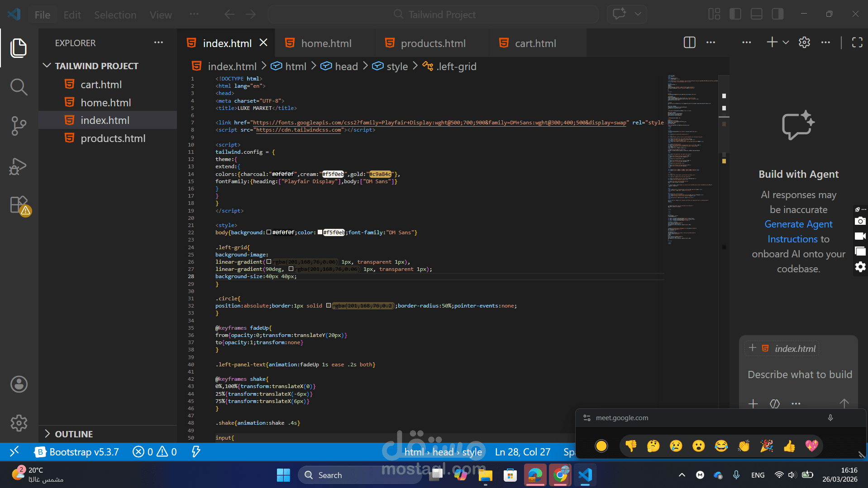Close the index.html editor tab
868x488 pixels.
[x=263, y=43]
